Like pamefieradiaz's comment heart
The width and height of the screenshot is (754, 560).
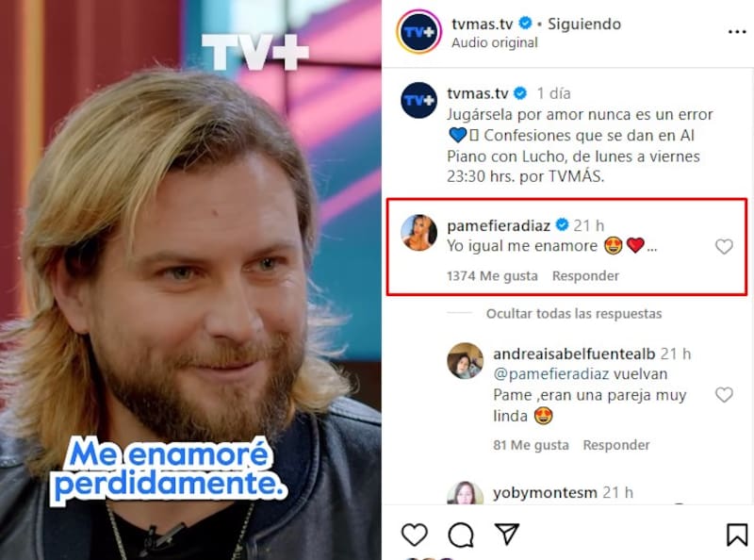coord(724,247)
